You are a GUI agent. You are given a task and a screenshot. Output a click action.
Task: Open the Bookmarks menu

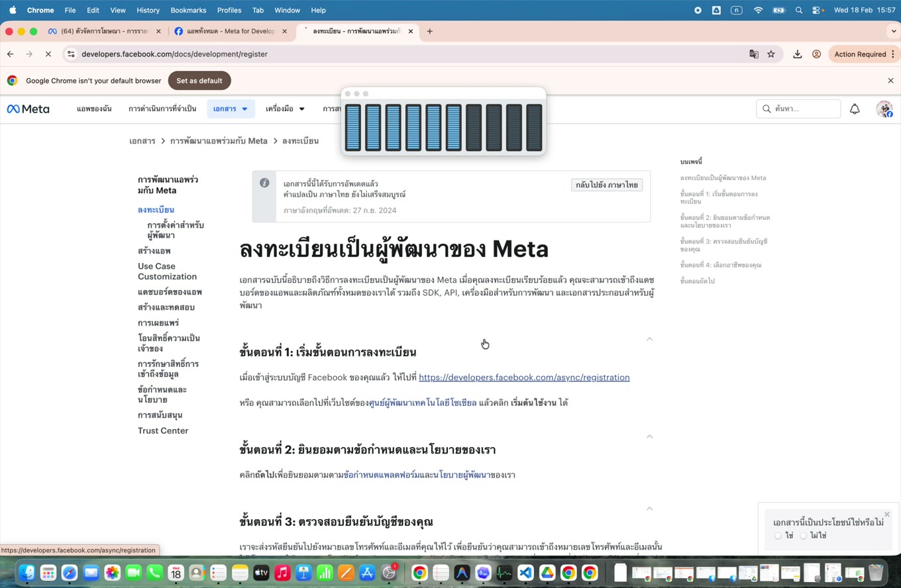click(188, 10)
